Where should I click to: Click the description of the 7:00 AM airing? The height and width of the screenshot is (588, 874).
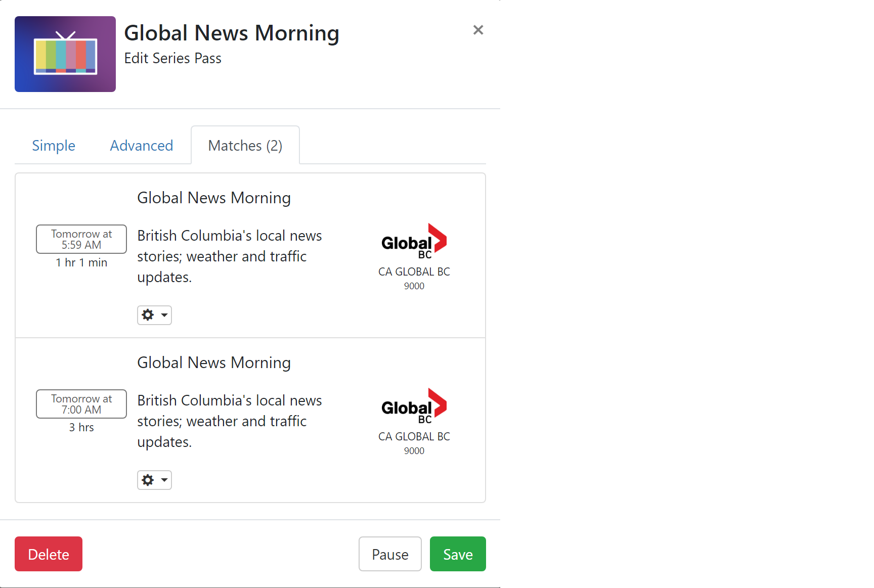(x=229, y=421)
